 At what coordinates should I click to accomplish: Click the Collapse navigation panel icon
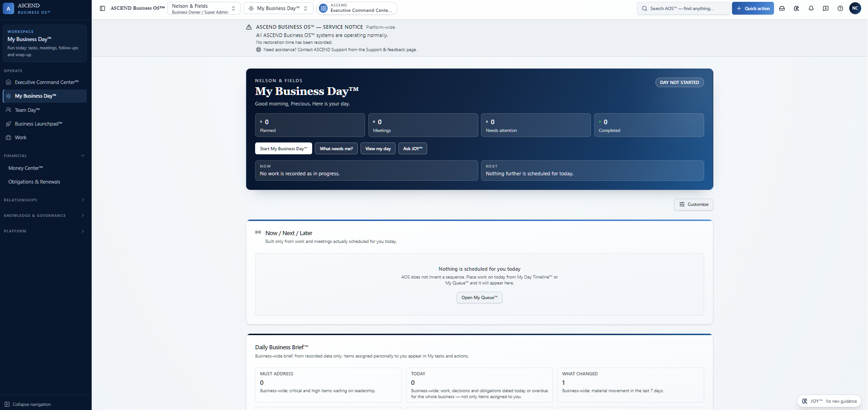pos(7,404)
